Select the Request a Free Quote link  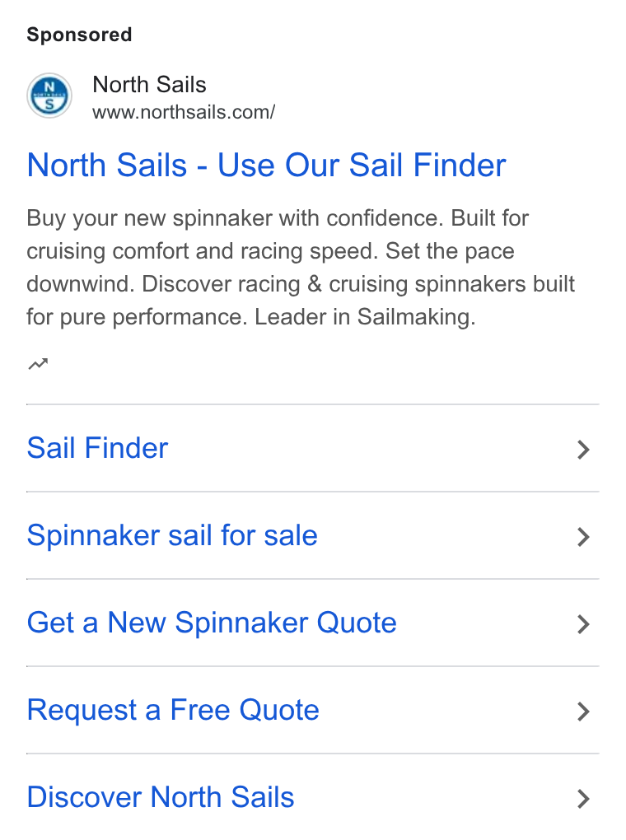(x=173, y=710)
